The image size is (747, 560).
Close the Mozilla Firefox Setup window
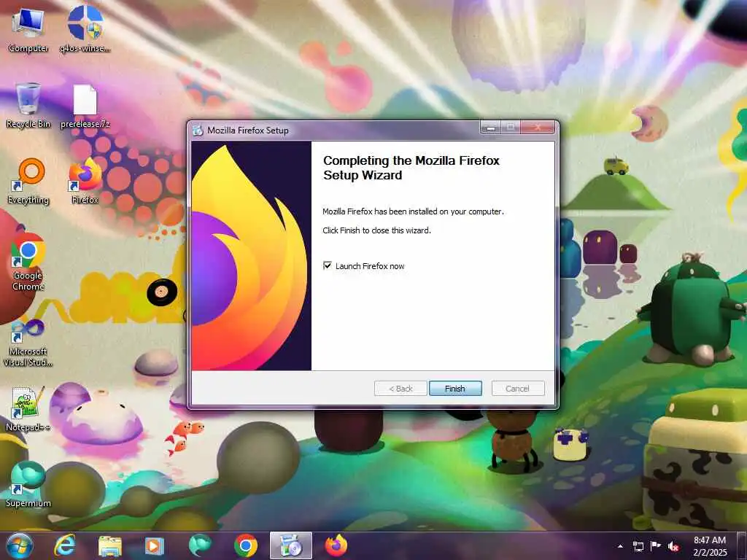click(538, 128)
